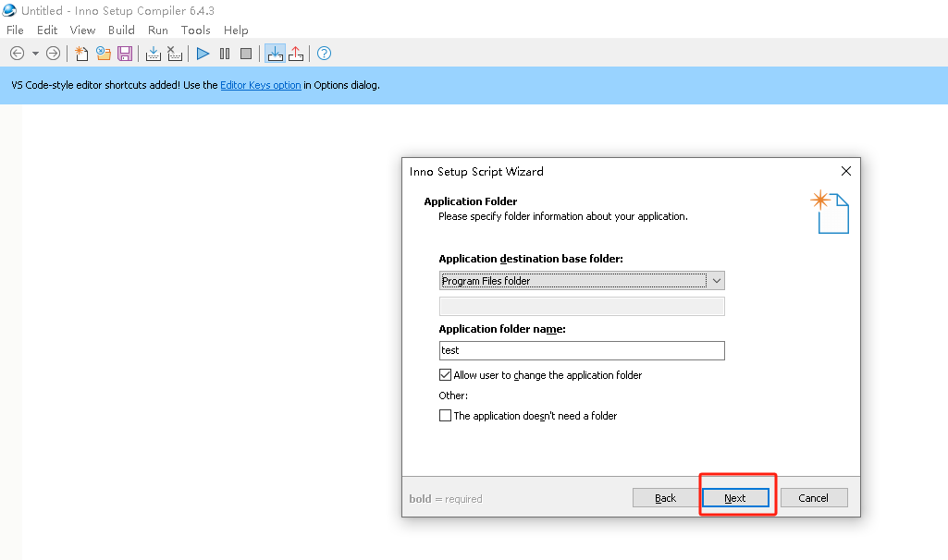Open the Build menu
The height and width of the screenshot is (560, 948).
[x=121, y=30]
